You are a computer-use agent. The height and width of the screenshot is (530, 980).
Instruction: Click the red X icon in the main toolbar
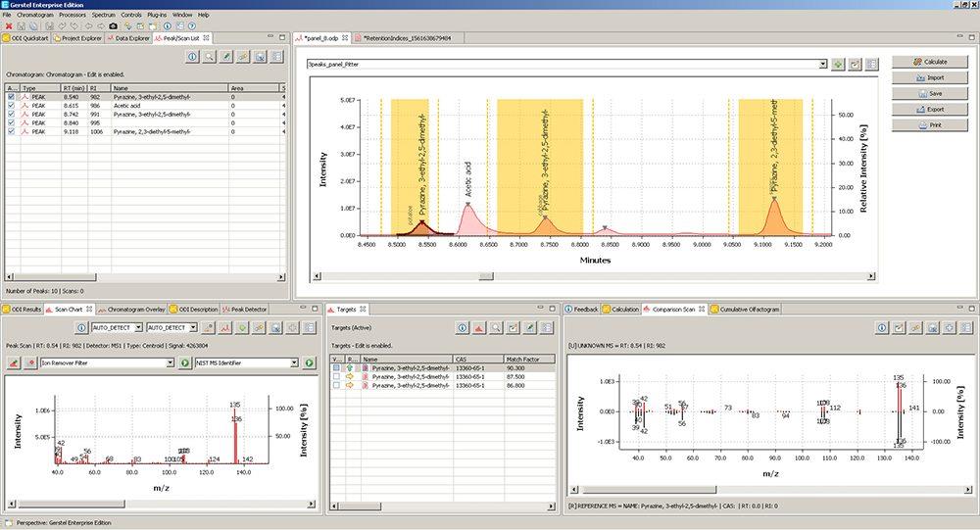(x=9, y=25)
